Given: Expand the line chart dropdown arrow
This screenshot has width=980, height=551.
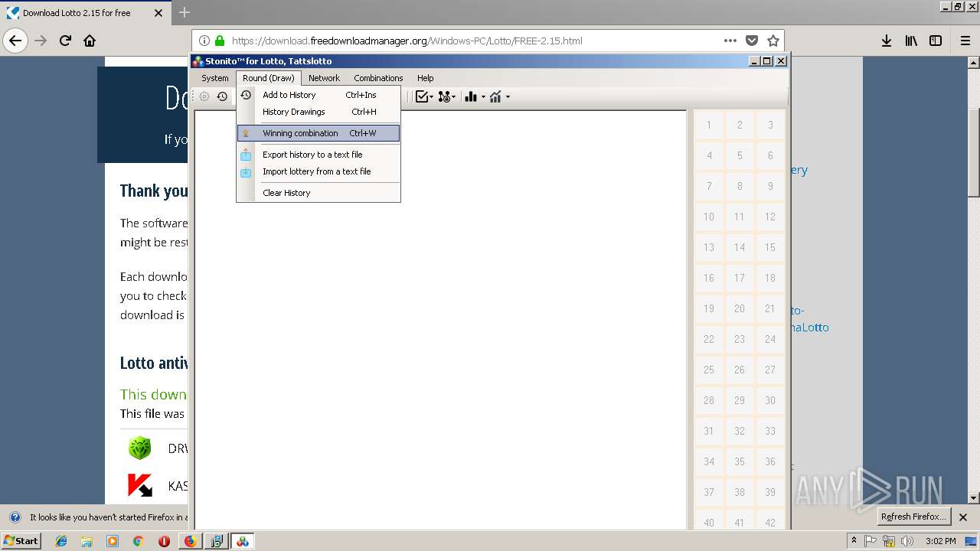Looking at the screenshot, I should tap(508, 97).
